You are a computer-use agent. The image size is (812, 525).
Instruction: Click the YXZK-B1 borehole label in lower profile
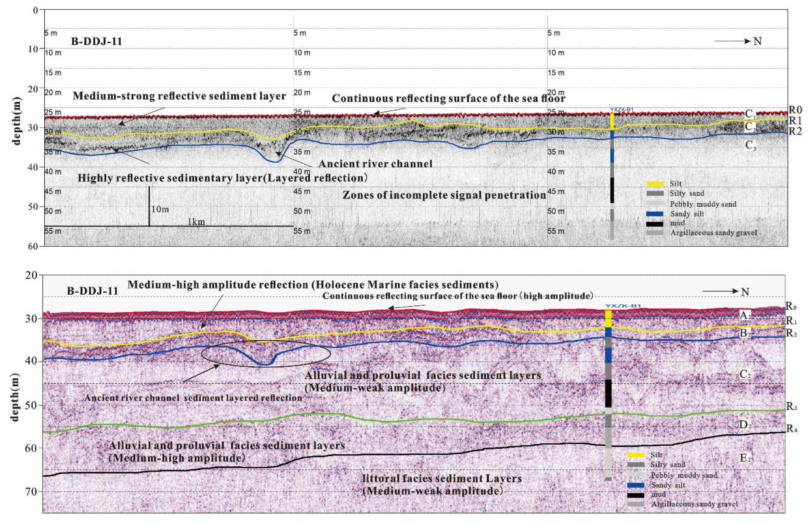(x=623, y=306)
